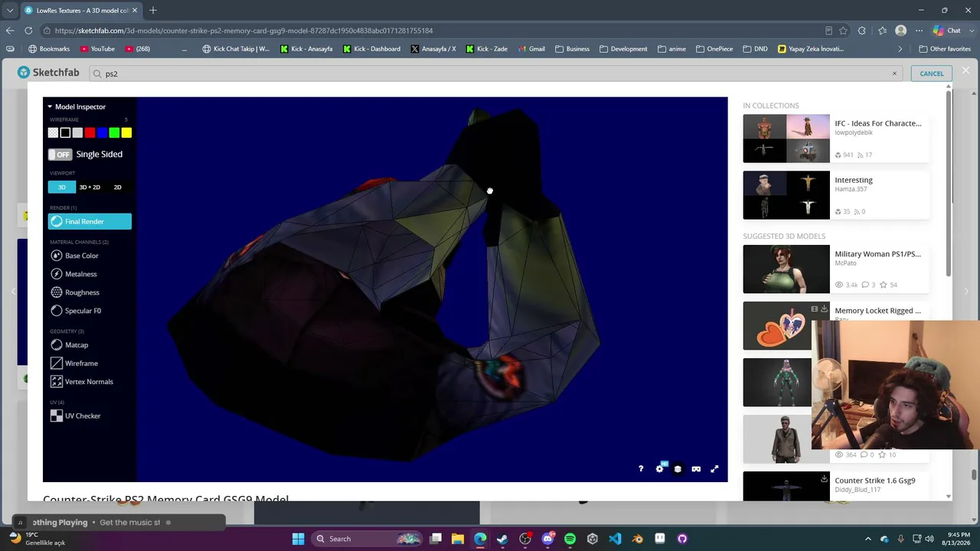This screenshot has height=551, width=980.
Task: Open the Counter Strike 1.6 Gsg9 model
Action: tap(875, 481)
